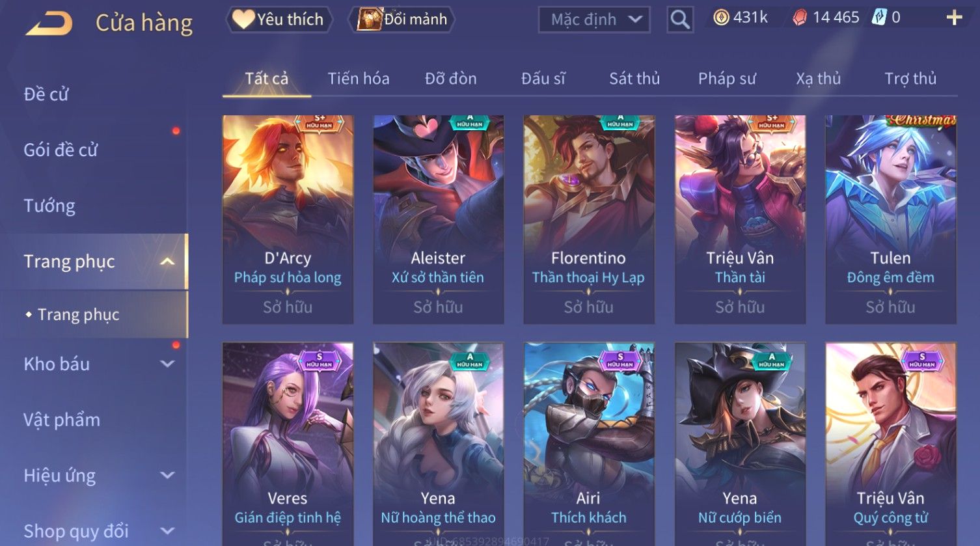Viewport: 980px width, 546px height.
Task: Expand the Hiệu ứng sidebar section
Action: click(167, 475)
